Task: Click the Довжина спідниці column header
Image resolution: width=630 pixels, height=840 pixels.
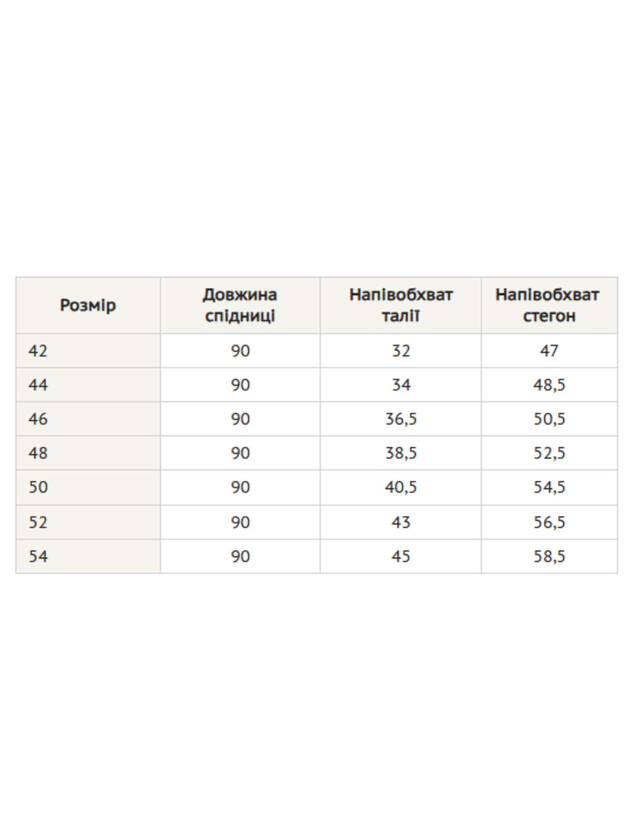Action: [240, 306]
